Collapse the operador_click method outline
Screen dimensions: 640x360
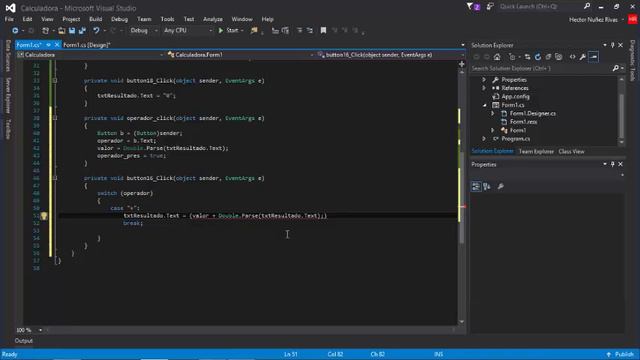point(55,118)
